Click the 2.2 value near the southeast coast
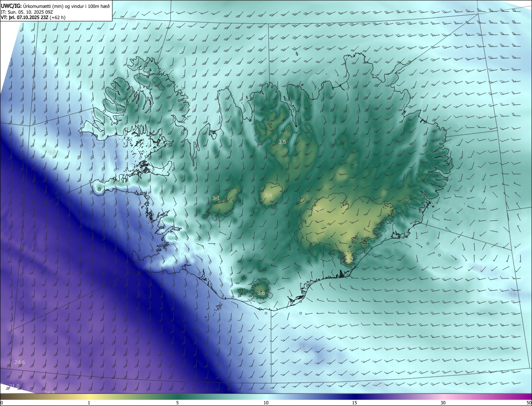532x406 pixels. 350,259
